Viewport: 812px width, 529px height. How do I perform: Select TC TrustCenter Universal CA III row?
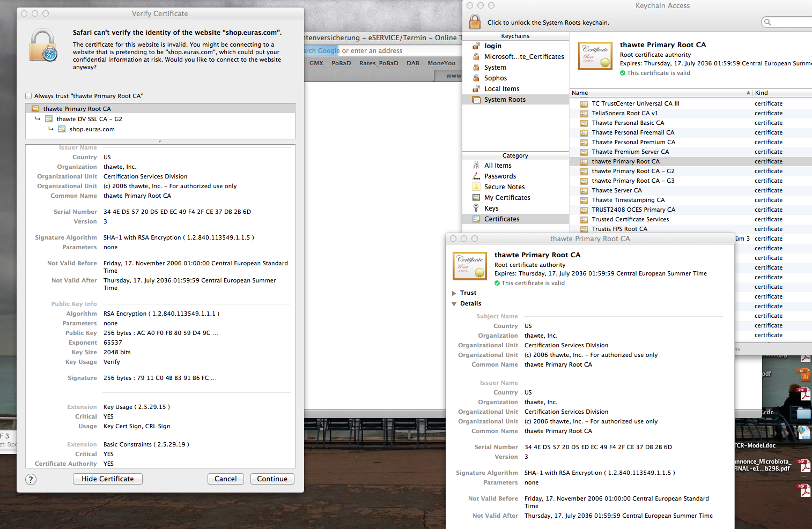(x=691, y=103)
